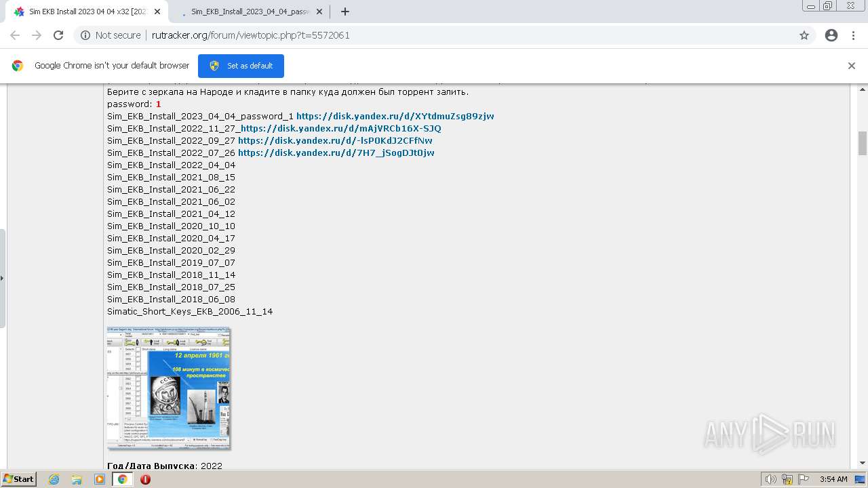
Task: Click the Sim_EKB_Install_2023_04_04_password_1 text
Action: tap(200, 116)
